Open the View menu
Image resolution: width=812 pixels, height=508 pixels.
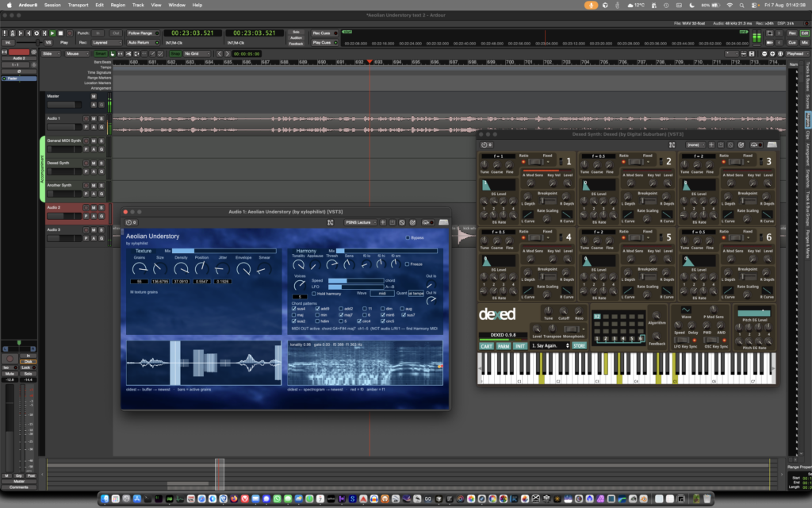tap(156, 6)
